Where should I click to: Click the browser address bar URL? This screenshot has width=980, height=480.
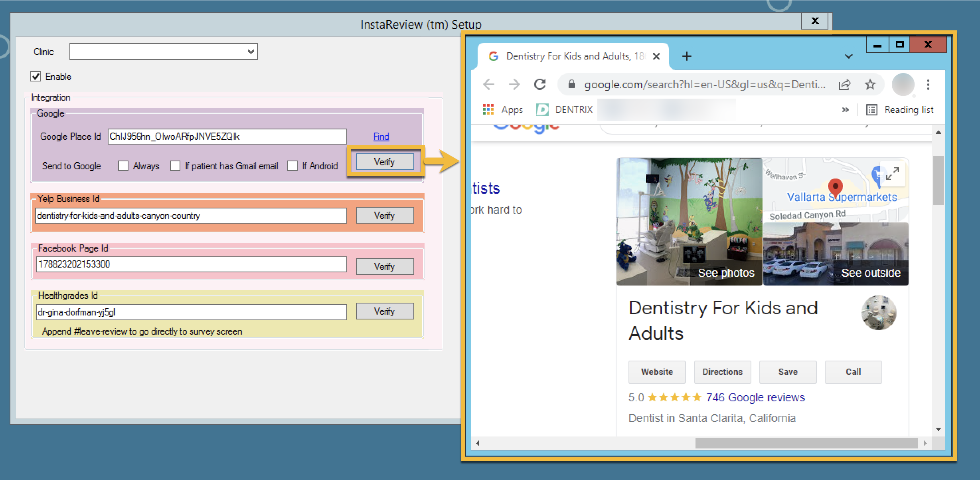[705, 84]
